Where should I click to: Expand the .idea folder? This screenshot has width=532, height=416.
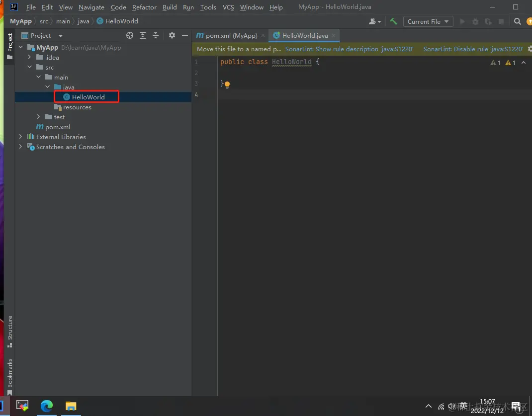29,57
